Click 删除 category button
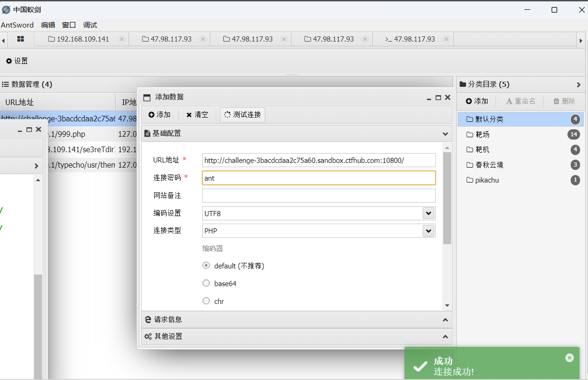The height and width of the screenshot is (380, 588). 564,101
